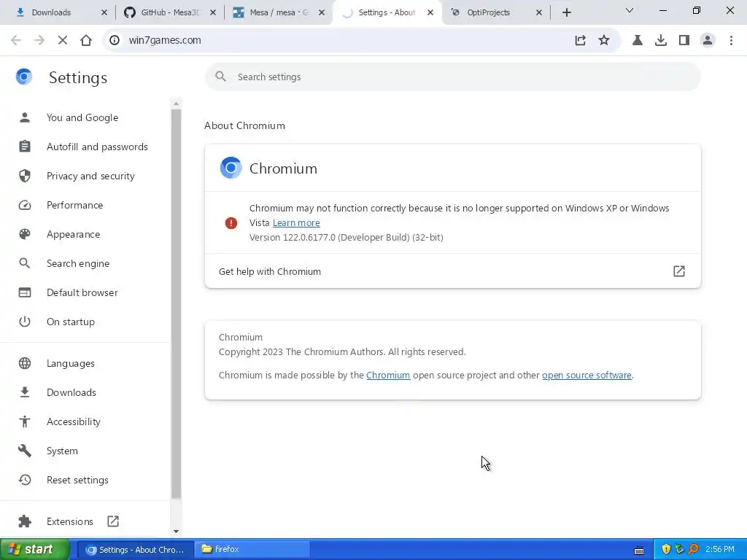
Task: Select Settings - About Chromium taskbar button
Action: click(136, 550)
